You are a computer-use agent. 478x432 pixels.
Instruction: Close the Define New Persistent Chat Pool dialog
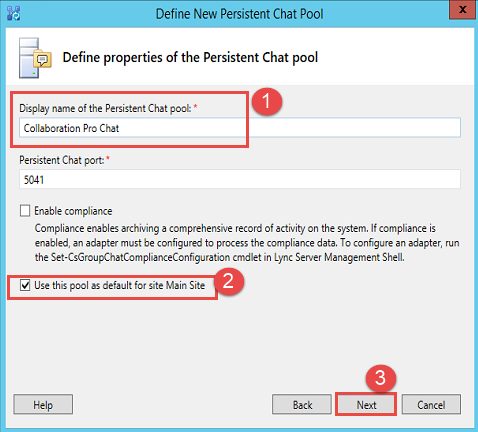[462, 10]
